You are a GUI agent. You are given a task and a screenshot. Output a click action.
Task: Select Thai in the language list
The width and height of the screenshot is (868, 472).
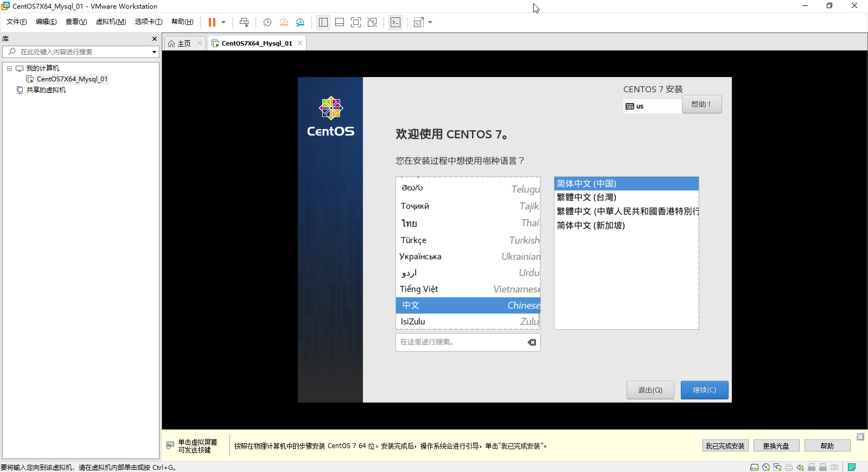tap(468, 223)
